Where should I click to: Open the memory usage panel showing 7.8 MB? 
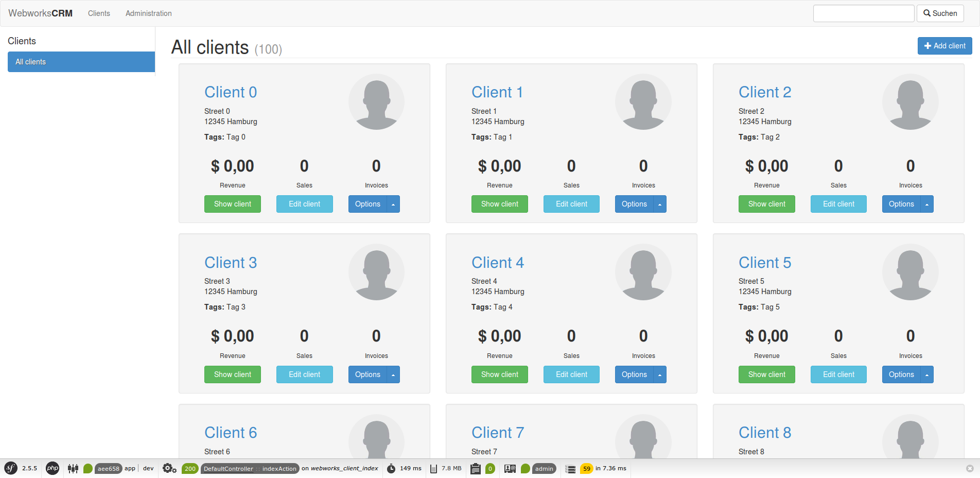(445, 469)
